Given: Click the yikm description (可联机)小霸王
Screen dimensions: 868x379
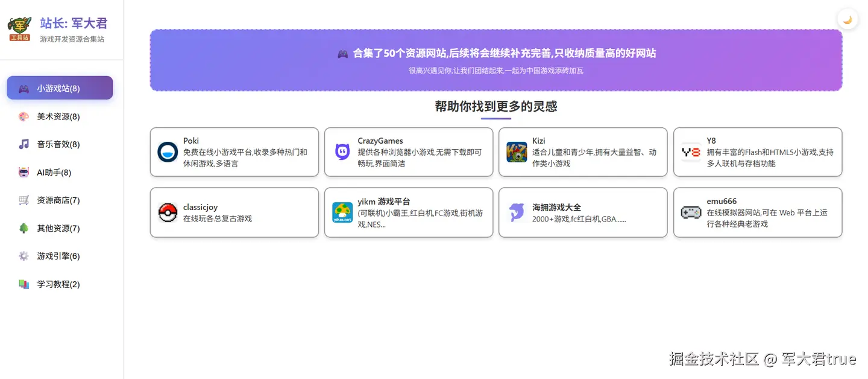Looking at the screenshot, I should click(x=420, y=218).
